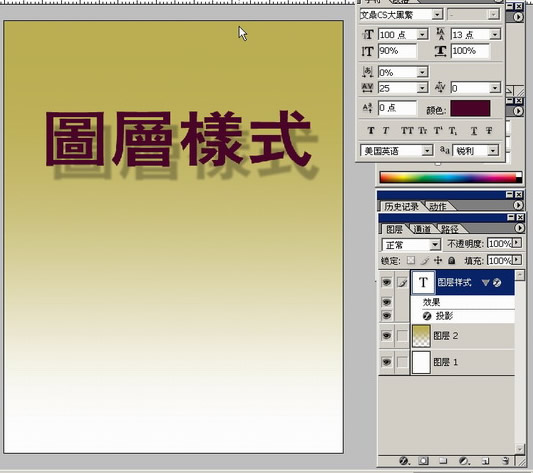Hide all 效果 on text layer
Image resolution: width=533 pixels, height=473 pixels.
point(386,302)
